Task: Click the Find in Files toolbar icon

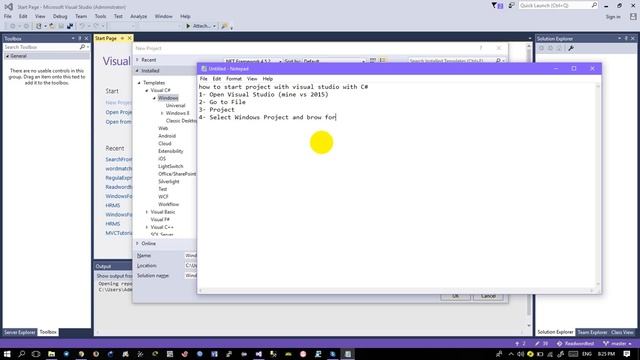Action: click(224, 26)
